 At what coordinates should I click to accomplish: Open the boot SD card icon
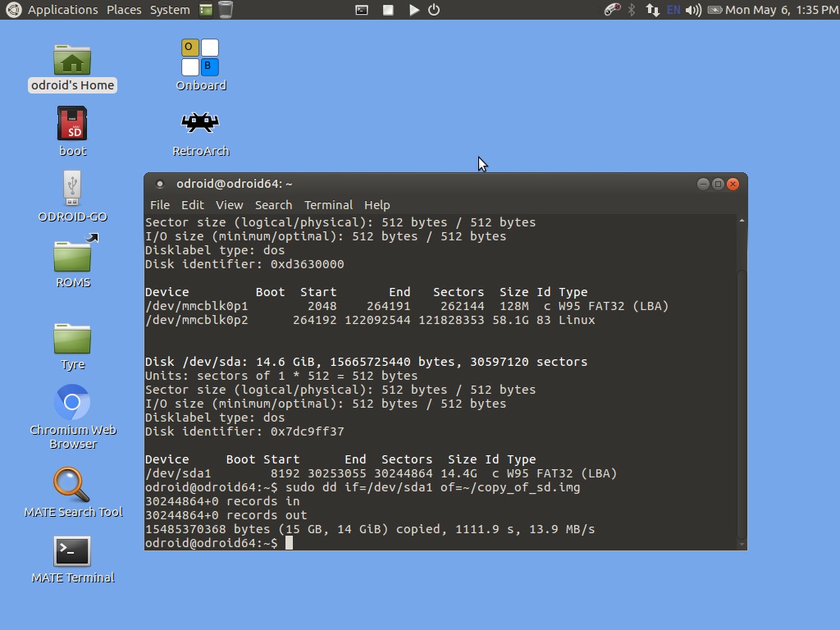click(x=72, y=125)
